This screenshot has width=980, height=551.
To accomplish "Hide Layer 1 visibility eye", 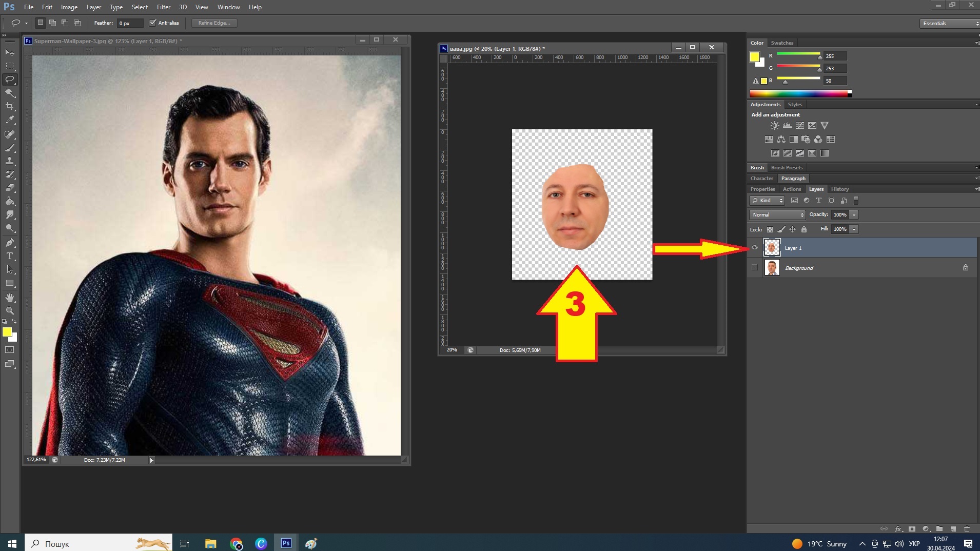I will [x=755, y=248].
